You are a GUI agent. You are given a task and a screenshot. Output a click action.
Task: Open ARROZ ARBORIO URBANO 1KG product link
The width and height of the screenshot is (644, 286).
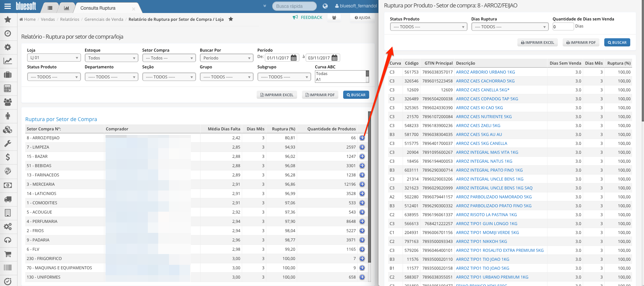tap(485, 72)
